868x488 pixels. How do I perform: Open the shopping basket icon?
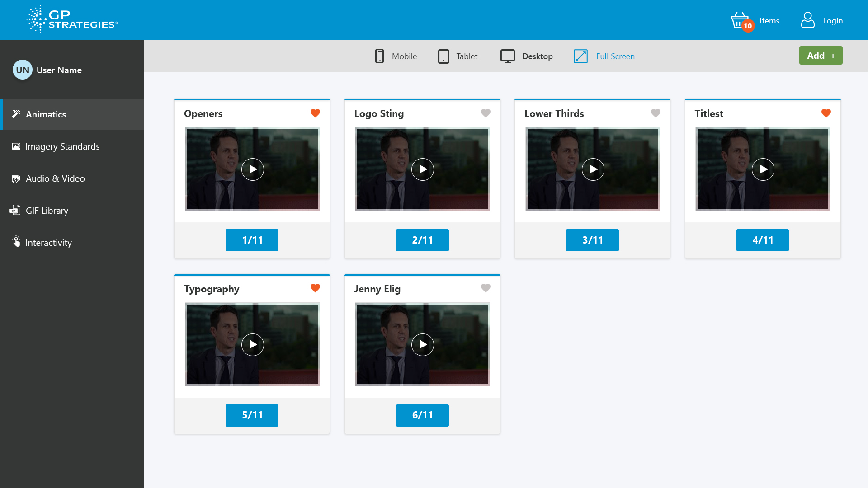coord(740,20)
